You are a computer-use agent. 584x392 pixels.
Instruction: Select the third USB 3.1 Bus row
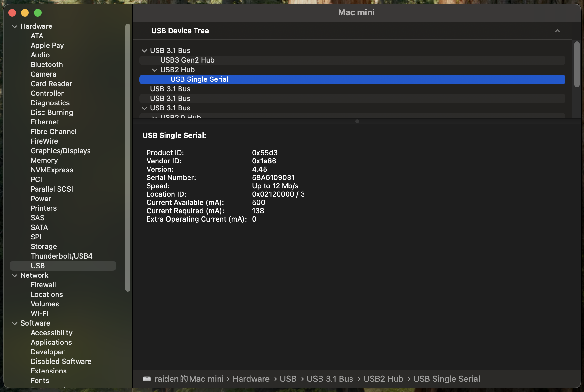[352, 99]
